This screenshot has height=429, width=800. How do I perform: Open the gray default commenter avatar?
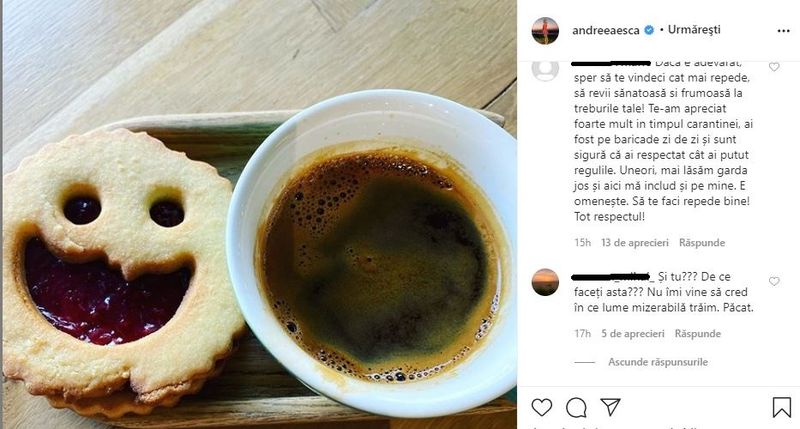pos(545,70)
